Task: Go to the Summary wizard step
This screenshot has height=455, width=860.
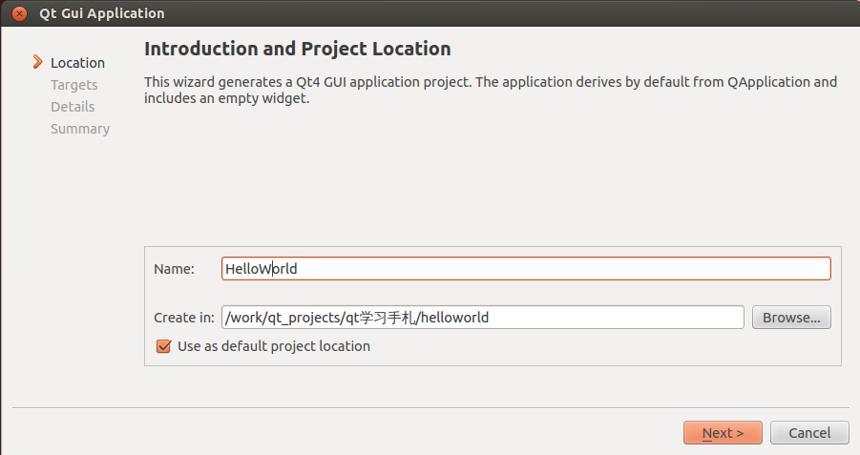Action: click(80, 129)
